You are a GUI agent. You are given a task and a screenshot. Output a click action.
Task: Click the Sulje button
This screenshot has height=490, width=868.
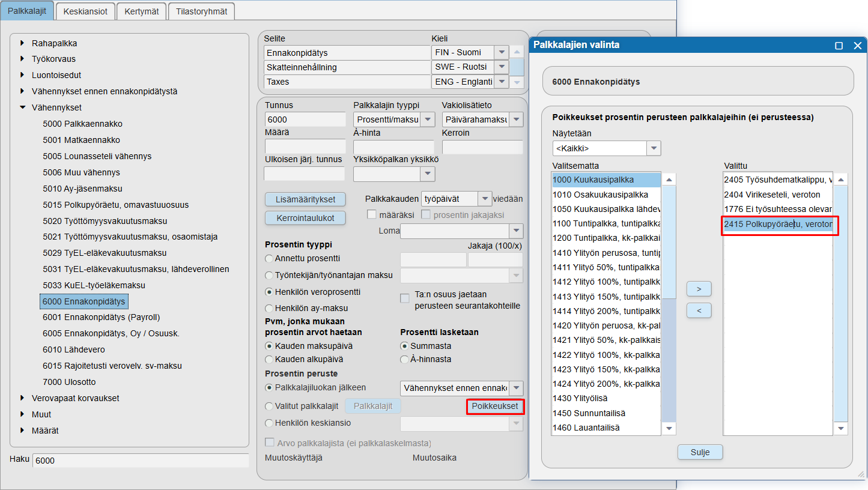pyautogui.click(x=700, y=452)
